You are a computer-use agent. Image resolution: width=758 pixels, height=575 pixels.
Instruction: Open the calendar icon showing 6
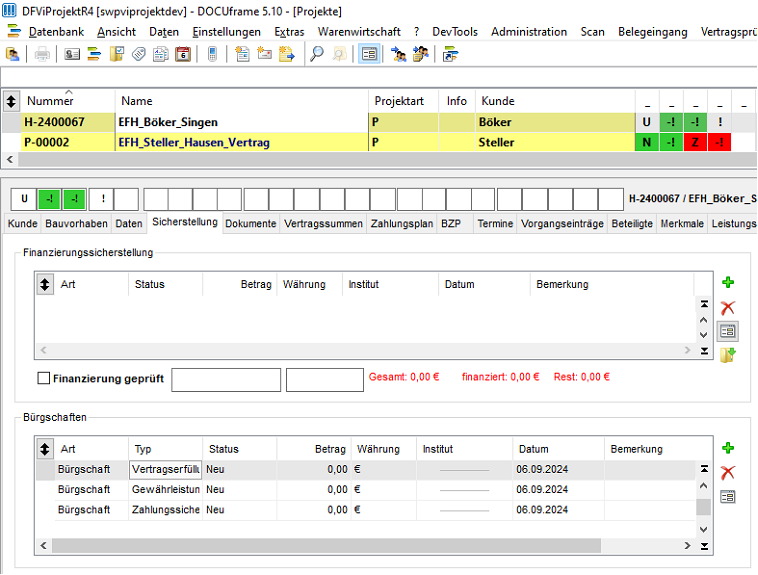coord(183,54)
